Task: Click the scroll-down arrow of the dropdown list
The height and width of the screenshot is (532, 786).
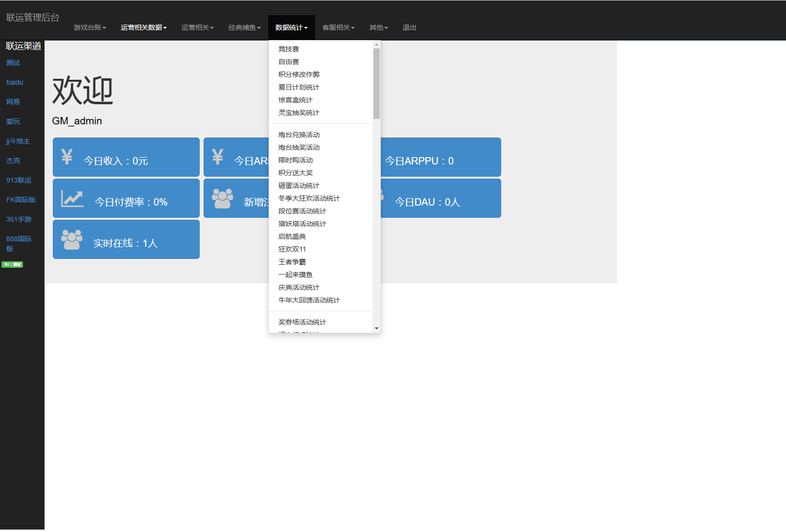Action: (376, 328)
